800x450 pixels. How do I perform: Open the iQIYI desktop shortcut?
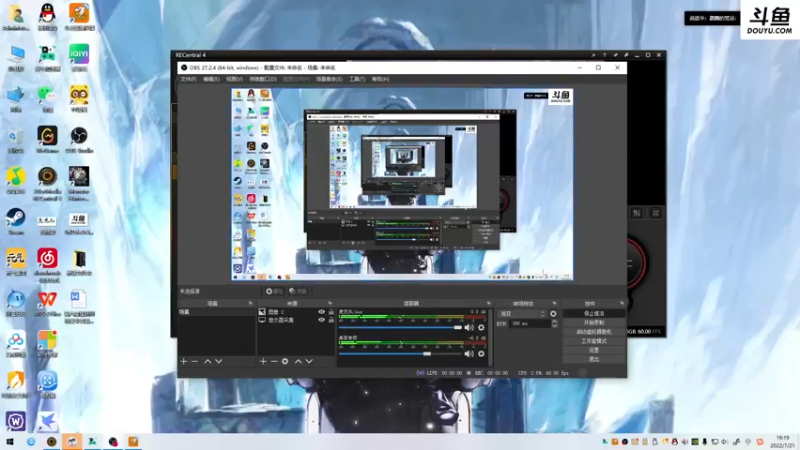[79, 57]
